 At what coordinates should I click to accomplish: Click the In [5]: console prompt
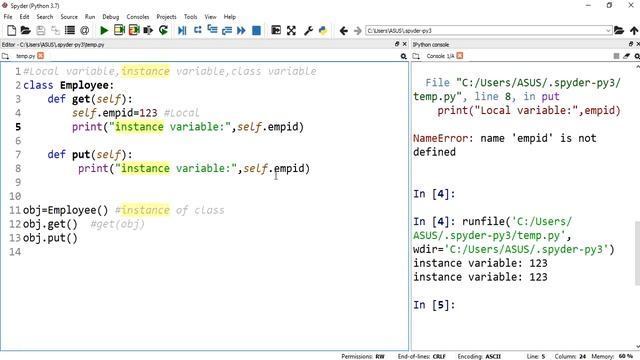tap(434, 305)
